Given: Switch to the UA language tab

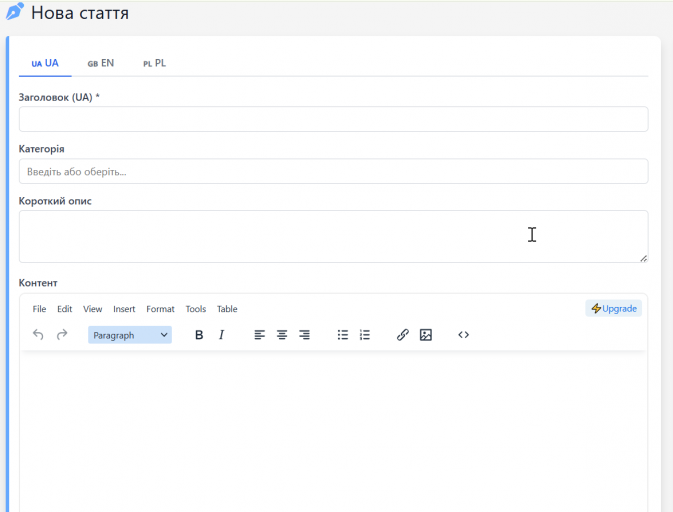Looking at the screenshot, I should 45,64.
